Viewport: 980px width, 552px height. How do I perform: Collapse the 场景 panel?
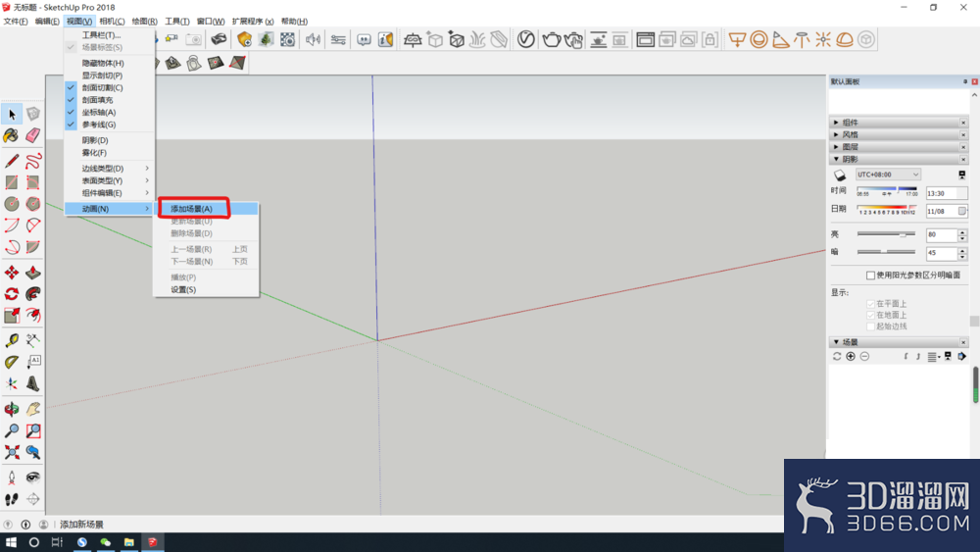836,342
